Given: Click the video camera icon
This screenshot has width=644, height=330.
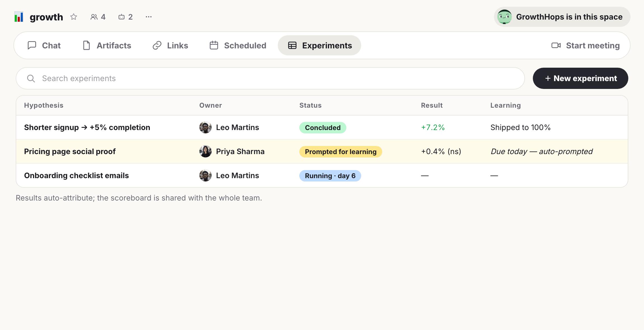Looking at the screenshot, I should click(556, 45).
